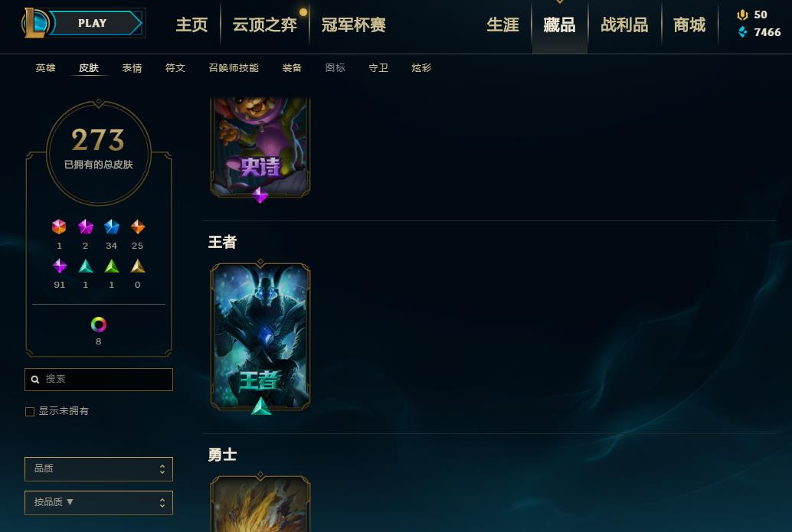
Task: Switch to the 英雄 tab
Action: (x=45, y=67)
